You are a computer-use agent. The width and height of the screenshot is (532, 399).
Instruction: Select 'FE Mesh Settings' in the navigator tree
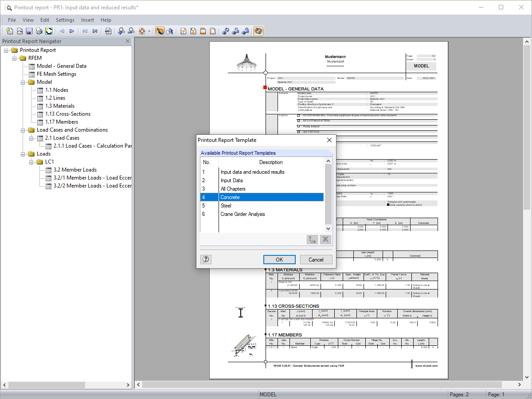point(56,74)
